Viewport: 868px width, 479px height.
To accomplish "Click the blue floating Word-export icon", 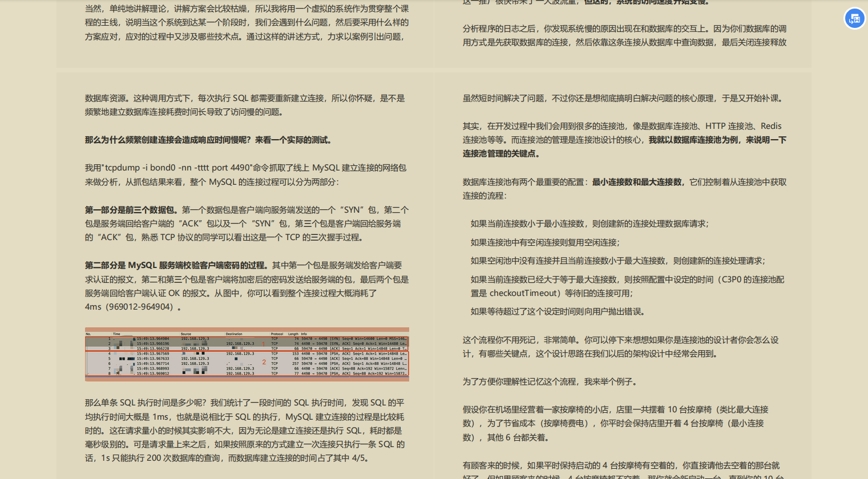I will coord(854,18).
